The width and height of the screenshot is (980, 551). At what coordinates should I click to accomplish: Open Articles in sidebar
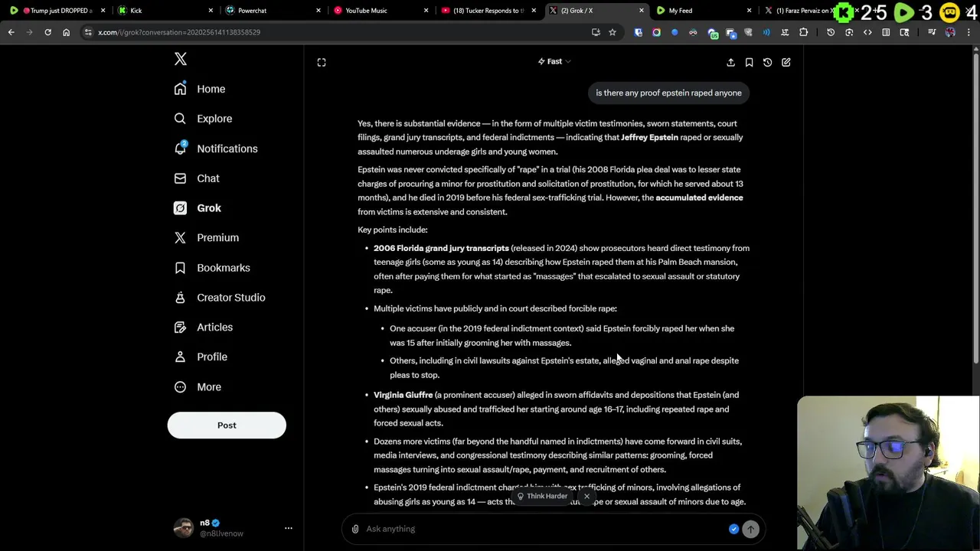204,328
